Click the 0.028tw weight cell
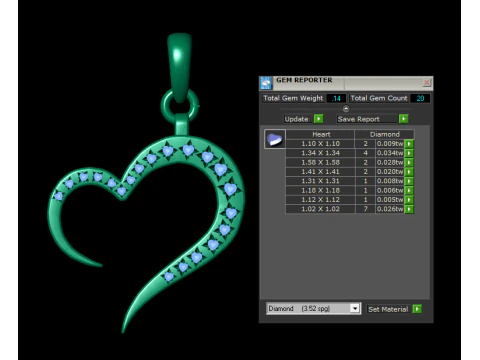The image size is (480, 360). pyautogui.click(x=390, y=162)
